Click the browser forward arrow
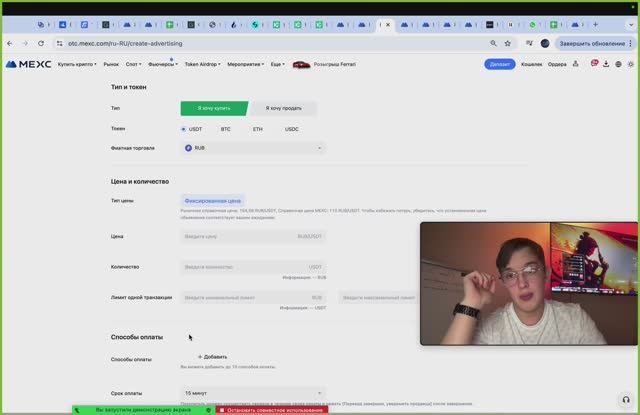The height and width of the screenshot is (415, 640). pos(25,43)
